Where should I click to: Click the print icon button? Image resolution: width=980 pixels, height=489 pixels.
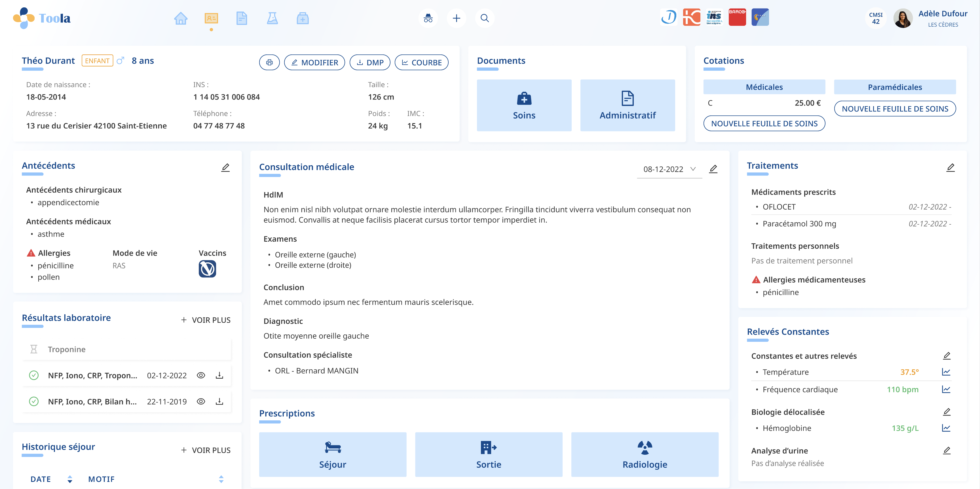(x=269, y=62)
